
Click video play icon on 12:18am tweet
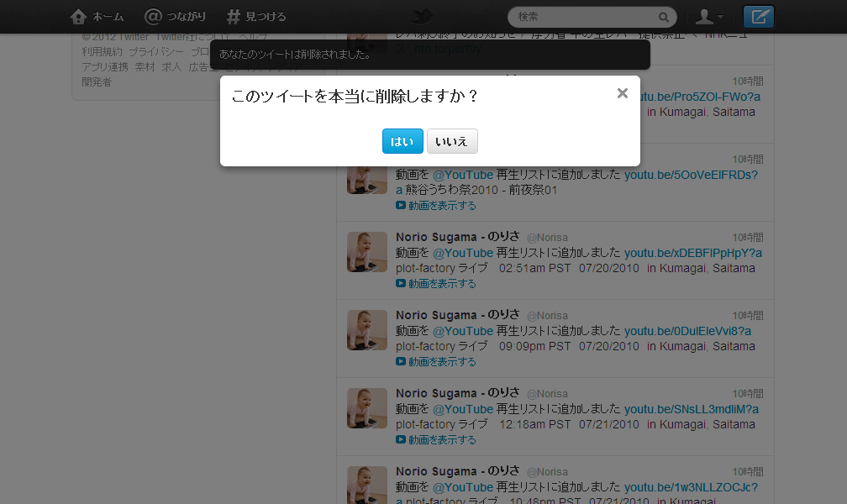point(401,439)
